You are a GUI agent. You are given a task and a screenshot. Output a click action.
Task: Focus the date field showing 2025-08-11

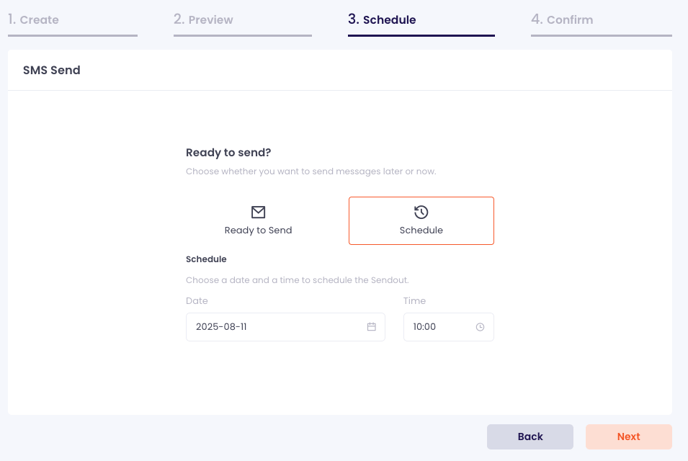286,327
